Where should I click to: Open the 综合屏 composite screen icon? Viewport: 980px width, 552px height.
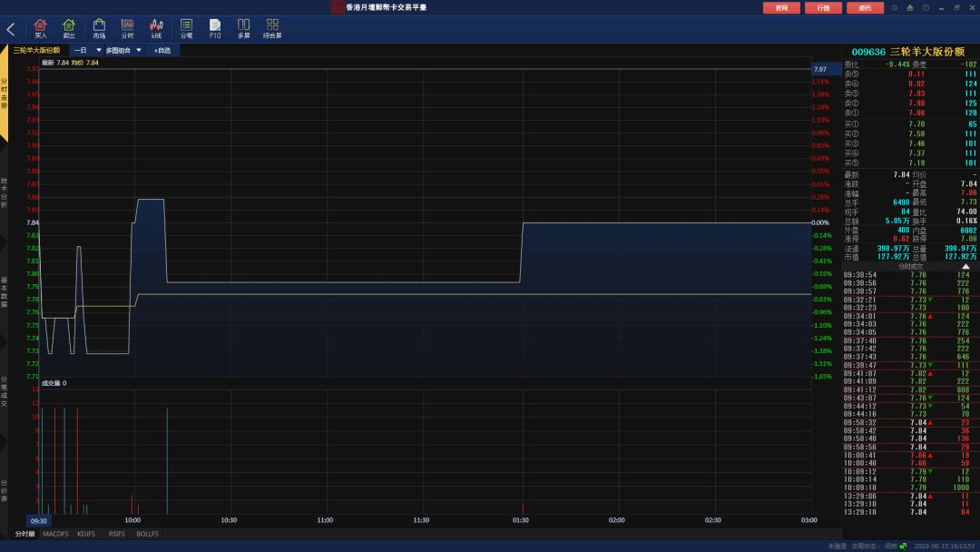click(272, 29)
